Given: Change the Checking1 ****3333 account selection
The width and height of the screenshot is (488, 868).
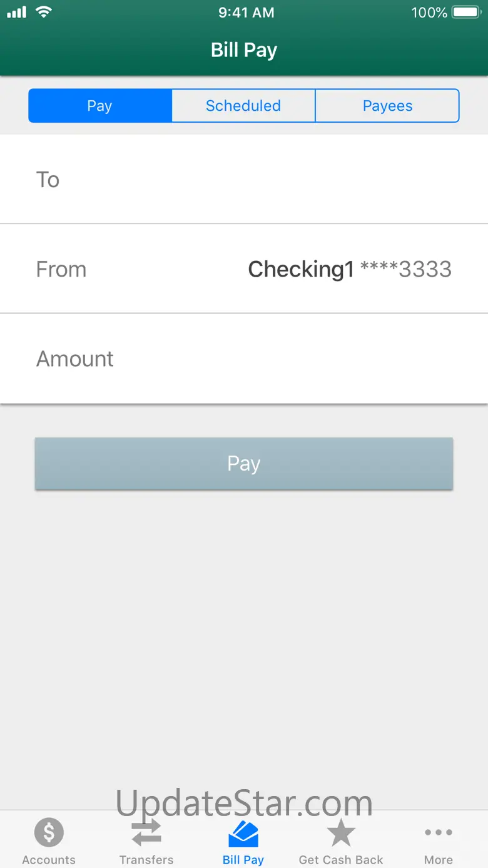Looking at the screenshot, I should point(350,269).
